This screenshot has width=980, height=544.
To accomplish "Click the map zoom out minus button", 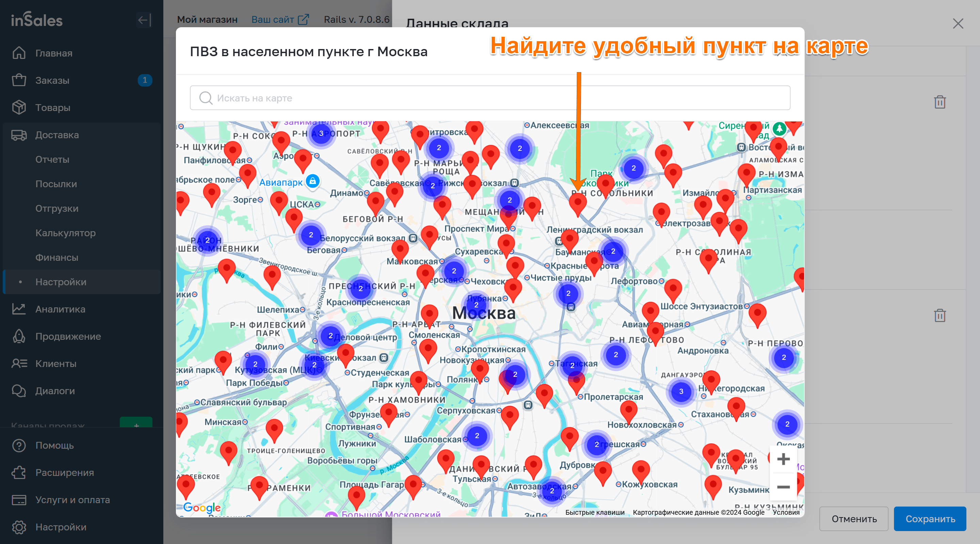I will click(x=783, y=487).
